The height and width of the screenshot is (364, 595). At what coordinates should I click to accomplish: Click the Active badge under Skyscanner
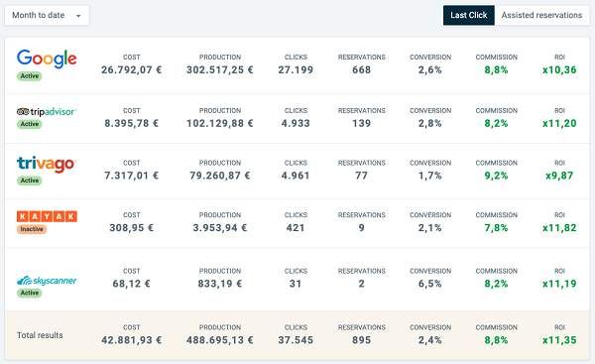(29, 293)
